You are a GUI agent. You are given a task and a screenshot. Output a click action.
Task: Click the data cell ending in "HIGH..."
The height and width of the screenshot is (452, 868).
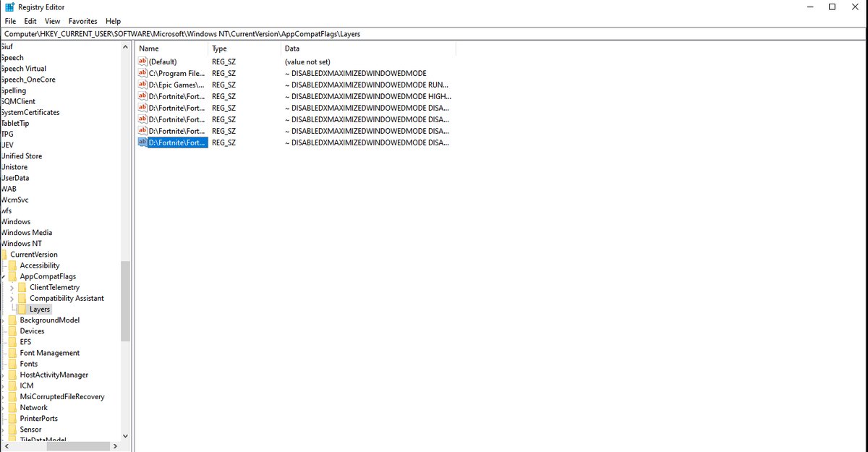tap(367, 96)
